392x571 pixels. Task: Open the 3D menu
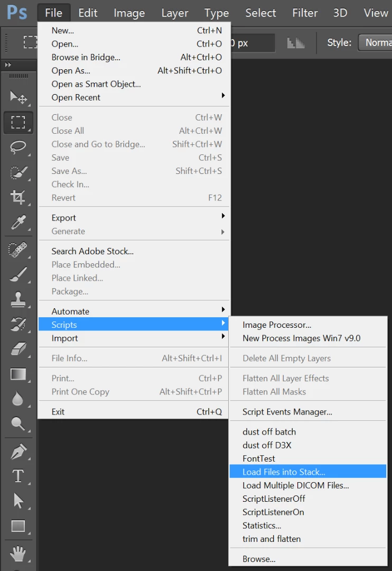click(x=340, y=13)
